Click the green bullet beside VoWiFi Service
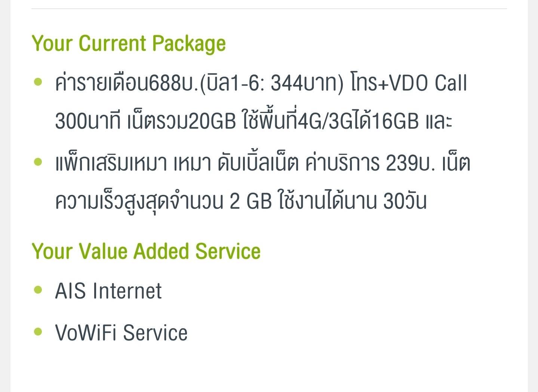538x392 pixels. 38,331
